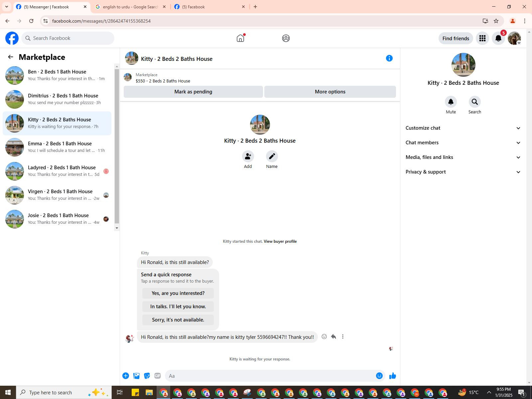Screen dimensions: 532x399
Task: Expand Media, files and links section
Action: coord(463,157)
